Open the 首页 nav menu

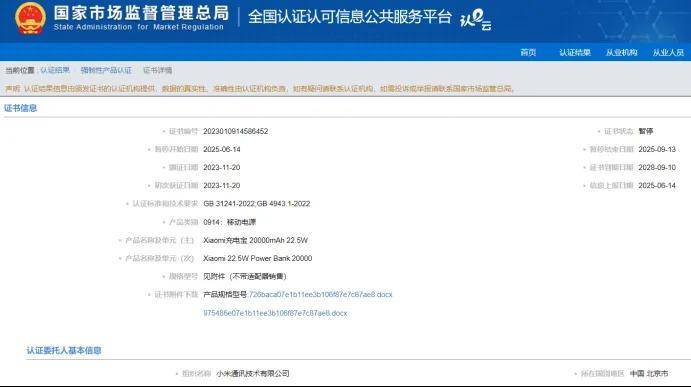point(528,52)
